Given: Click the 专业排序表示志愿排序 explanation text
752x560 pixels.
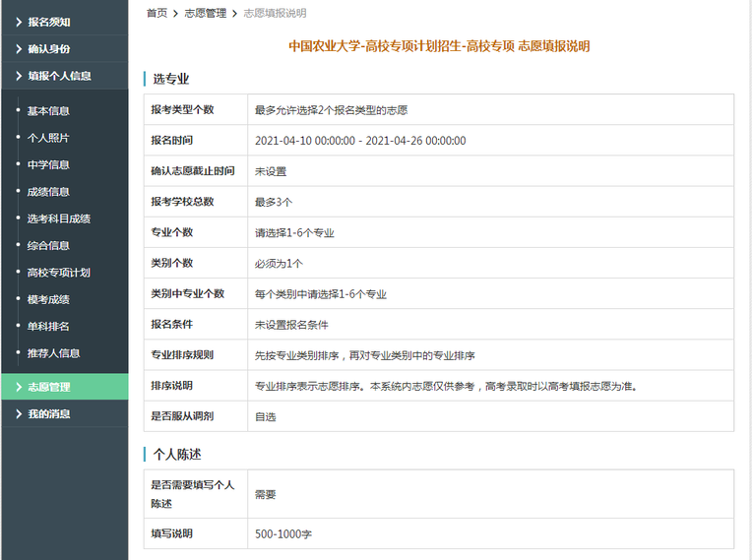Looking at the screenshot, I should [446, 387].
